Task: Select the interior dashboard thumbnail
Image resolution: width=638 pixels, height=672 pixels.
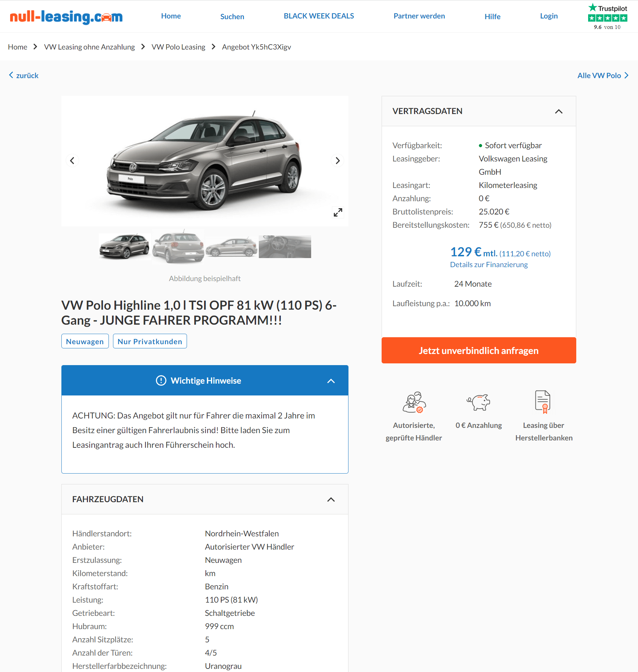Action: coord(285,247)
